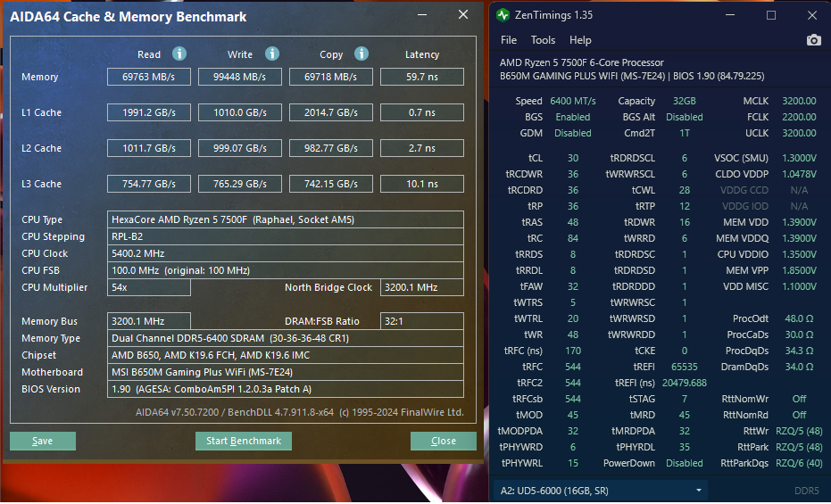Click L3 Cache Read 754.77 GB/s
This screenshot has width=831, height=504.
pos(149,184)
